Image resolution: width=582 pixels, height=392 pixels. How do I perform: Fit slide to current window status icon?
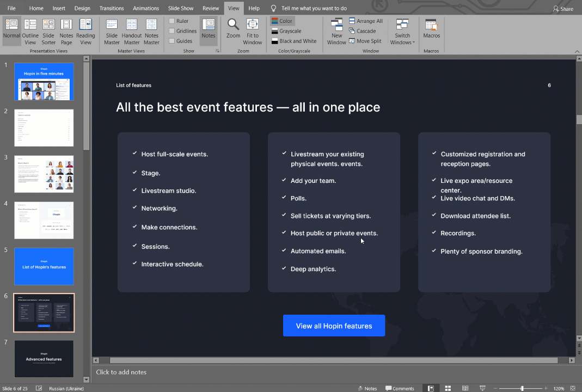pyautogui.click(x=573, y=388)
